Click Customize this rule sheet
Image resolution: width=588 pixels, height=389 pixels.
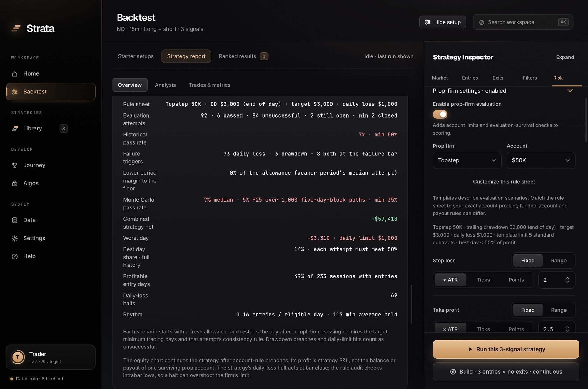click(504, 182)
